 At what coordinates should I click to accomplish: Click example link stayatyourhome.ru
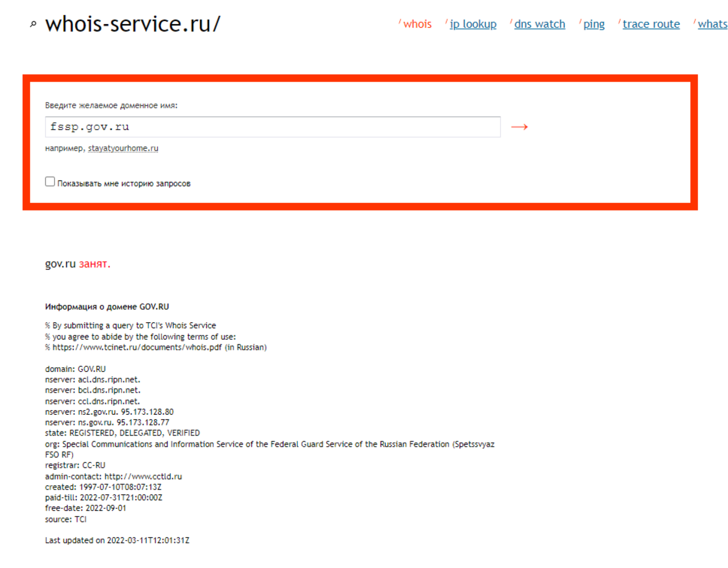coord(123,149)
